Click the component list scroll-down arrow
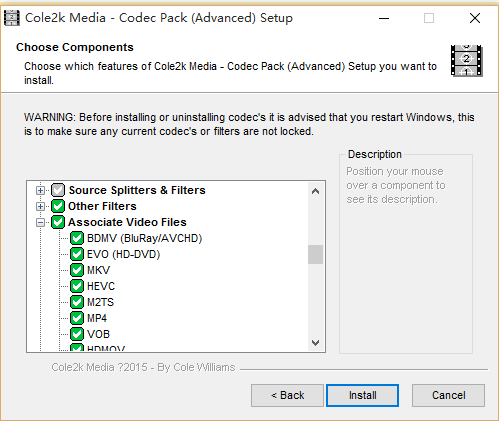 pyautogui.click(x=315, y=343)
